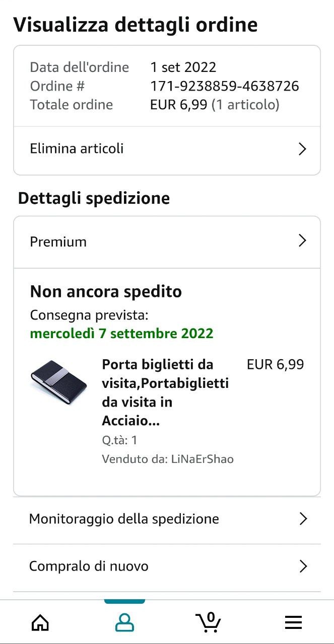Tap the card holder product thumbnail
334x644 pixels.
(x=58, y=383)
